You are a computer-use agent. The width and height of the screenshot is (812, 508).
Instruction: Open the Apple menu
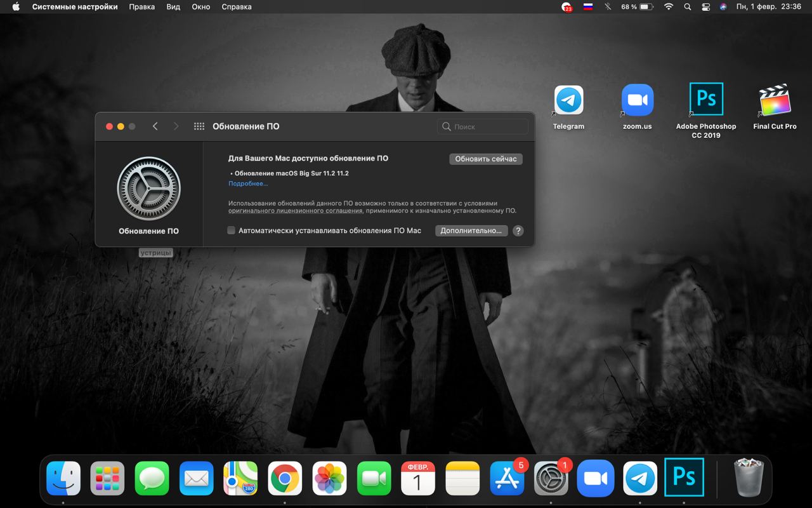point(16,7)
